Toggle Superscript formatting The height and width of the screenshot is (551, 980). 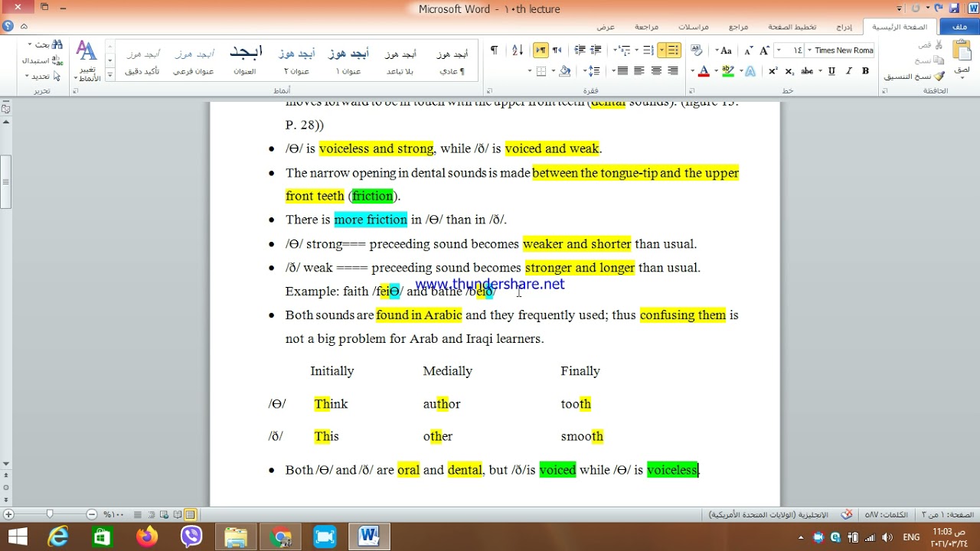tap(773, 71)
